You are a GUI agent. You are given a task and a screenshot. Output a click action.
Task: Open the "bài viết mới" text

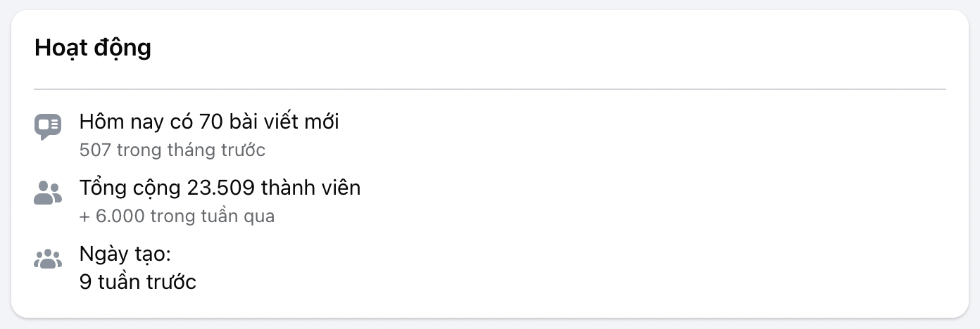[284, 122]
